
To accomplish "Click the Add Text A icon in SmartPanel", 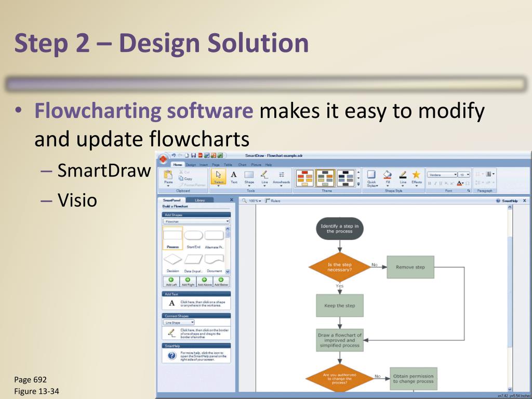I will click(x=171, y=303).
